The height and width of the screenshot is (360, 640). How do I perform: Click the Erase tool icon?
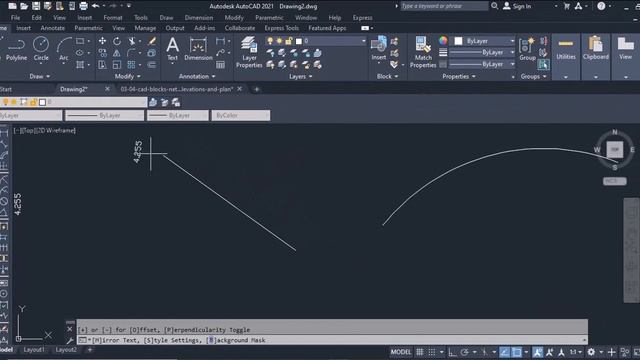pos(152,41)
